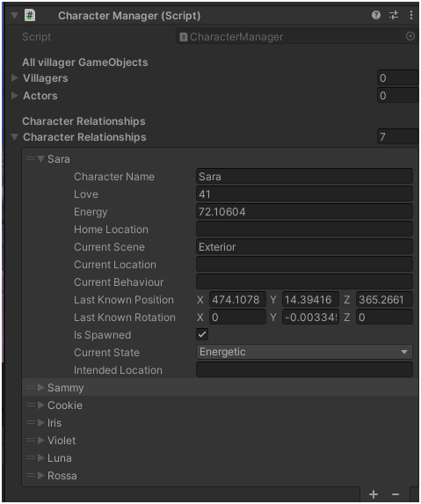
Task: Edit Last Known Position X value
Action: [237, 300]
